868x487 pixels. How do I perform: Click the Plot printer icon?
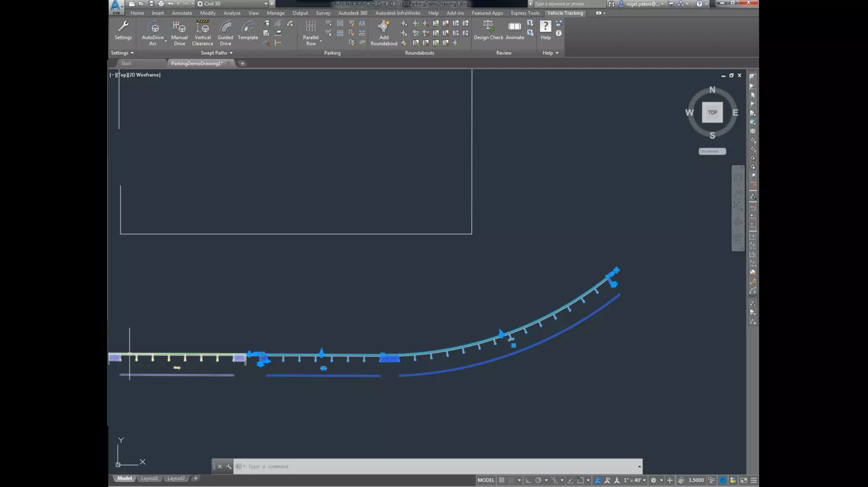click(161, 4)
